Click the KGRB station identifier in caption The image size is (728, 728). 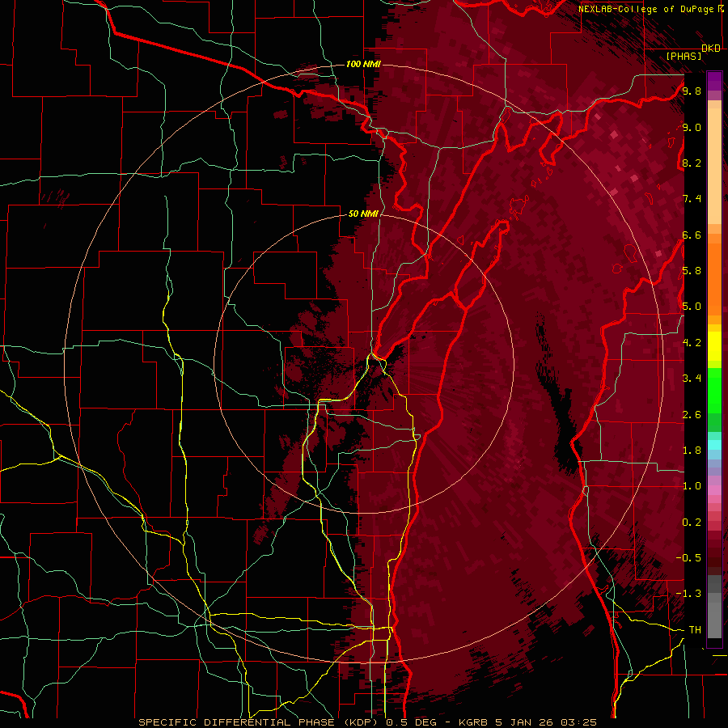473,722
